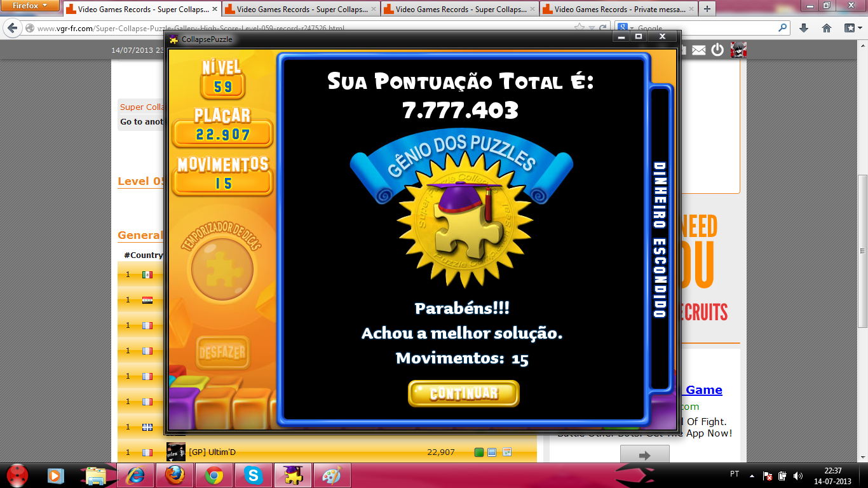Switch to Firefox taskbar icon
This screenshot has width=868, height=488.
pyautogui.click(x=174, y=475)
